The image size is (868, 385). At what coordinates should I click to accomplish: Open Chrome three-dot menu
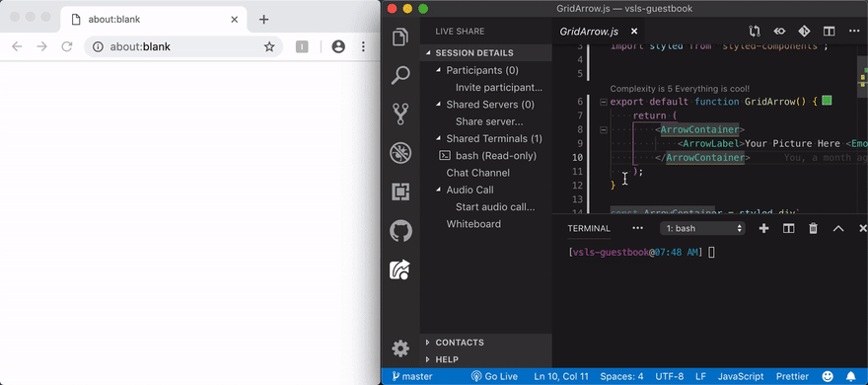point(363,46)
